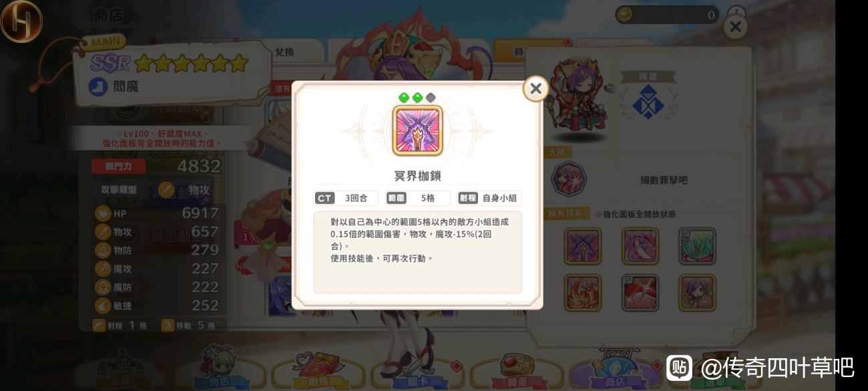Open the 商店 tab in bottom navigation
The image size is (868, 391).
coord(615,370)
